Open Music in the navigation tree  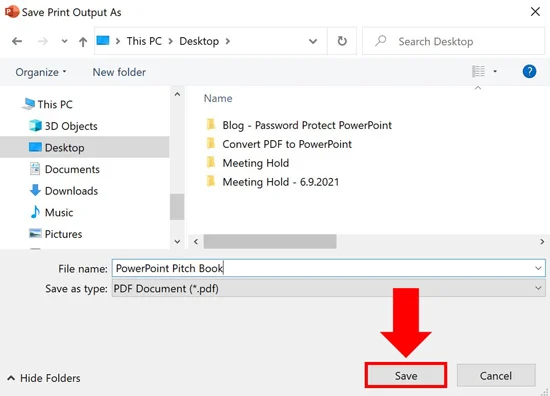[59, 212]
